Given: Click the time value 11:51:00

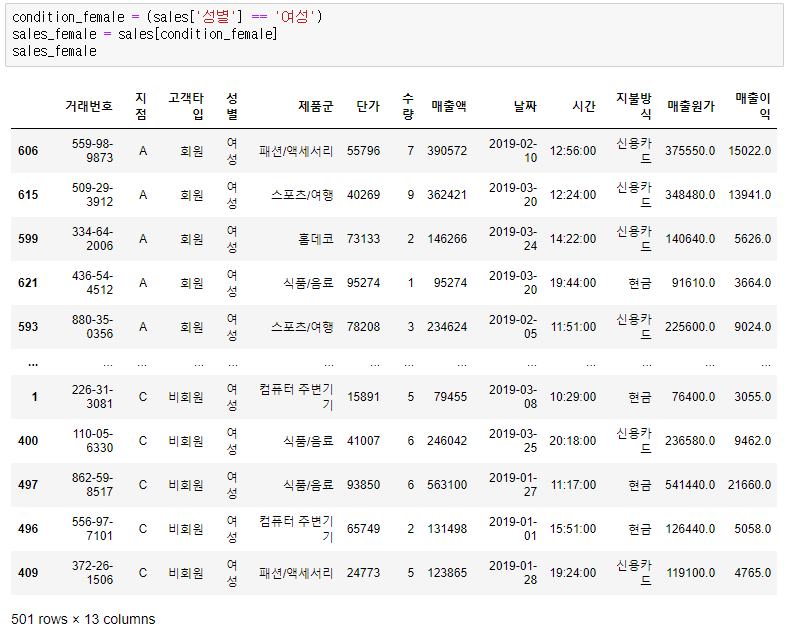Looking at the screenshot, I should pyautogui.click(x=574, y=327).
